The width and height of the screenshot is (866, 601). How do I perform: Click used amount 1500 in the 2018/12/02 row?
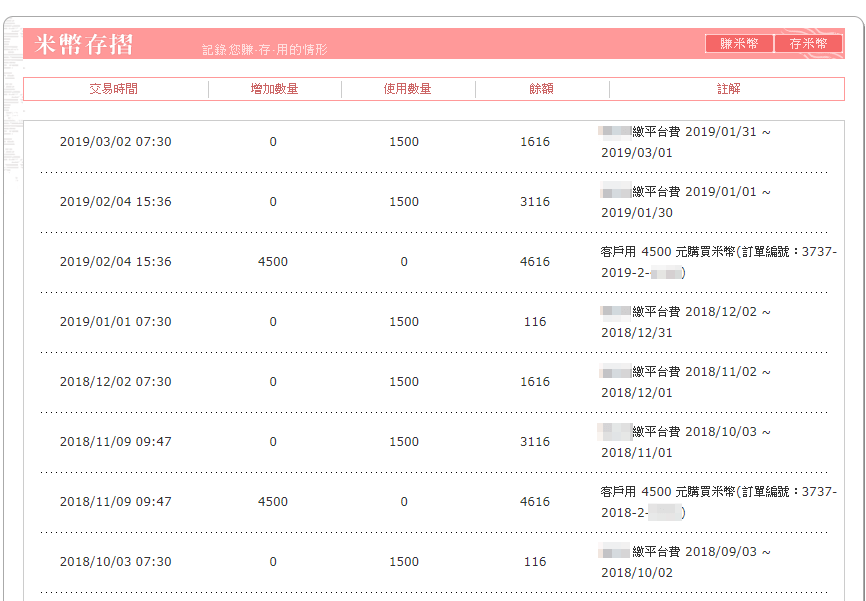404,382
